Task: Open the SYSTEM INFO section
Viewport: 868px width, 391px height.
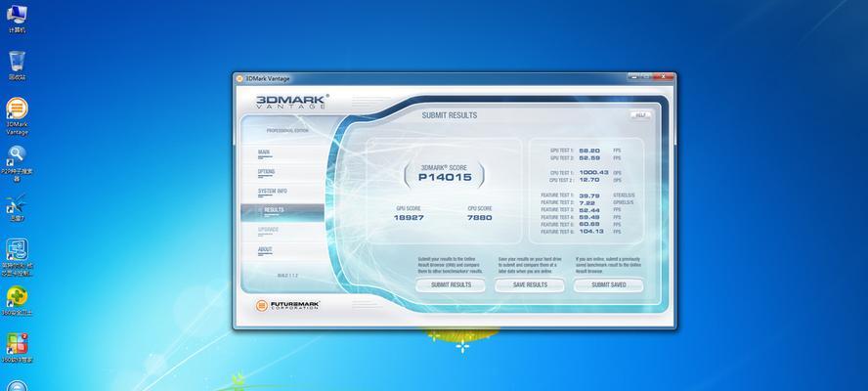Action: (272, 192)
